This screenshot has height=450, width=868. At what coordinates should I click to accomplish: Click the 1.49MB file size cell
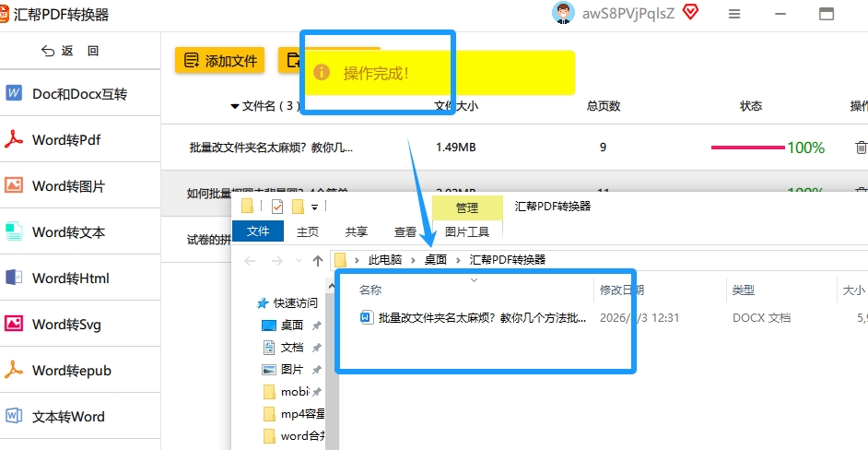coord(455,148)
